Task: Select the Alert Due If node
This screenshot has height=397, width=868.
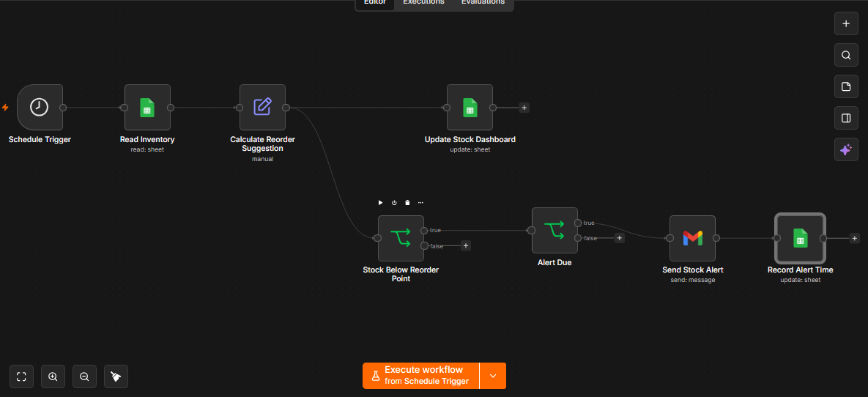Action: pyautogui.click(x=554, y=230)
